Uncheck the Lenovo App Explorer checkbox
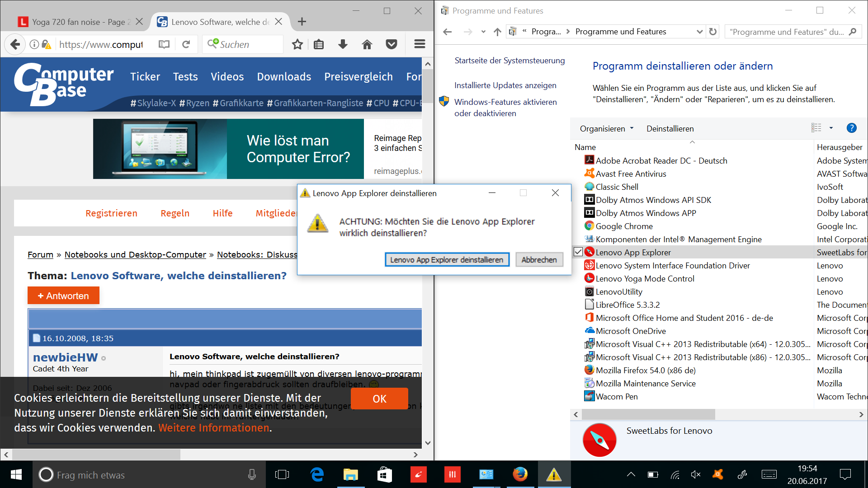Image resolution: width=868 pixels, height=488 pixels. [578, 252]
